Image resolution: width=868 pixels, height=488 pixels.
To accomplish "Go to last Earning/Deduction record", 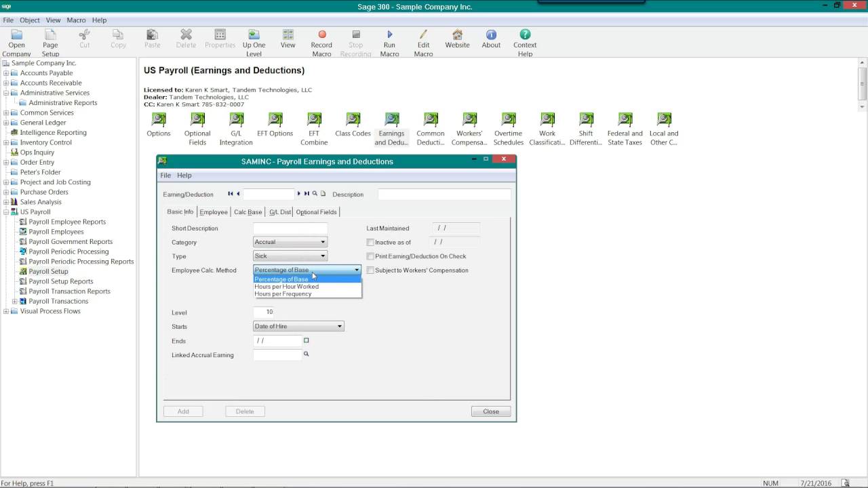I will [x=307, y=194].
